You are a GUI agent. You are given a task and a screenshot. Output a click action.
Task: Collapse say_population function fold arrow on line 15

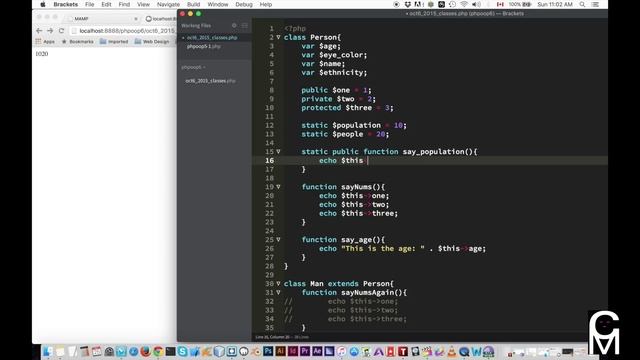coord(278,151)
